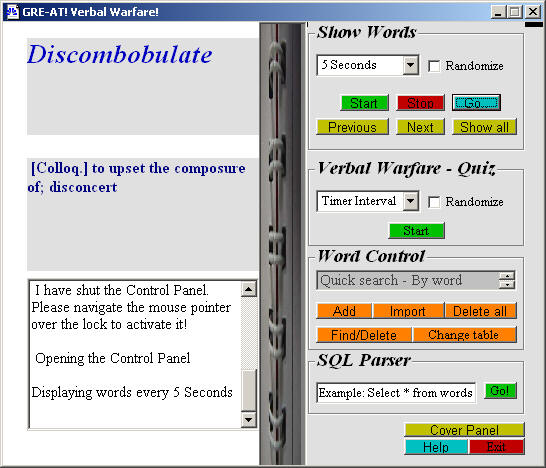546x468 pixels.
Task: Run the SQL query with Go! button
Action: click(x=500, y=391)
